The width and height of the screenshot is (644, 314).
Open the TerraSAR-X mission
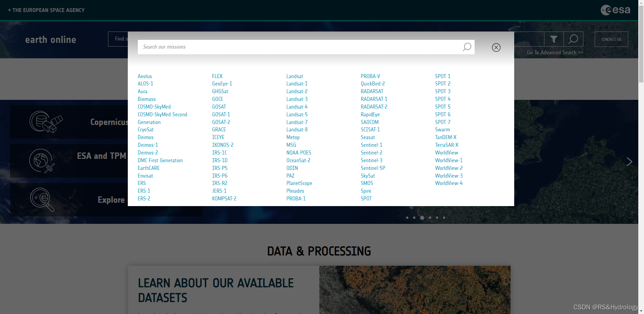[447, 145]
